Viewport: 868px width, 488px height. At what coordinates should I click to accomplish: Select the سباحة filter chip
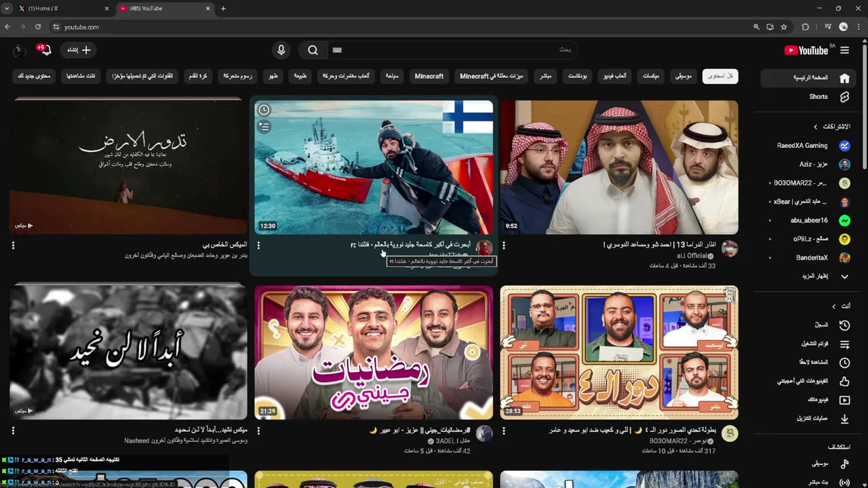392,77
